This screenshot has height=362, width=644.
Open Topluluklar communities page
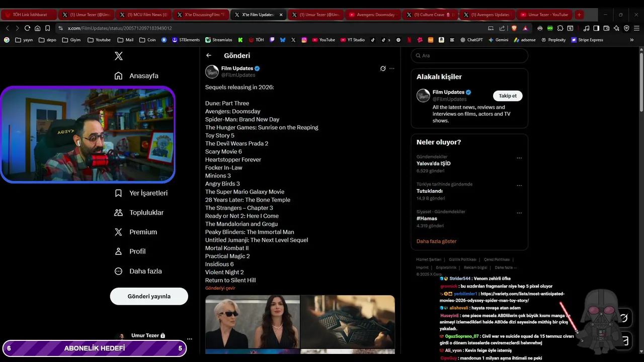coord(139,213)
